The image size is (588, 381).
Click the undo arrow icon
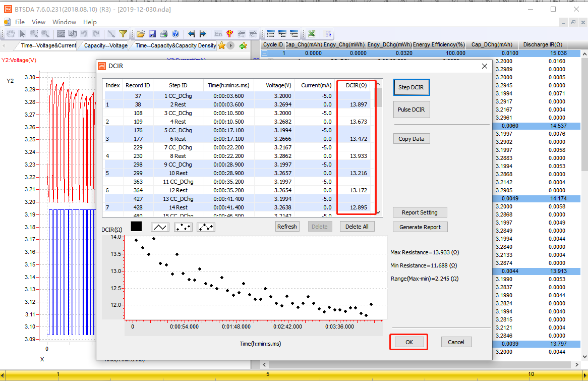pyautogui.click(x=84, y=34)
